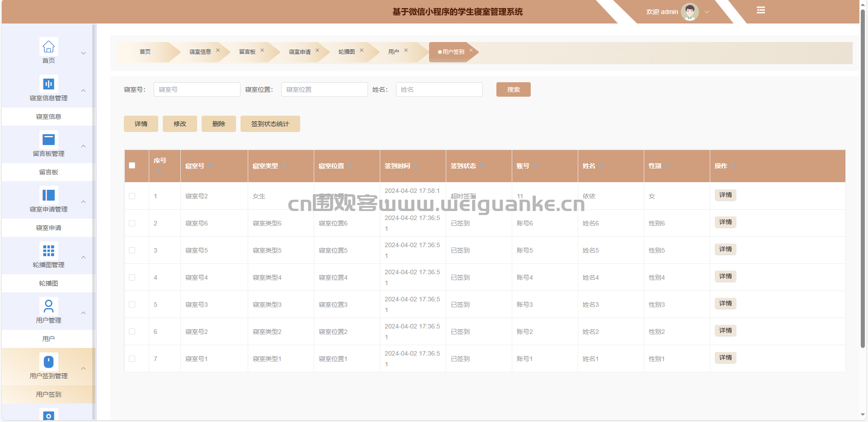Click the carousel management grid icon
This screenshot has width=868, height=422.
(48, 251)
